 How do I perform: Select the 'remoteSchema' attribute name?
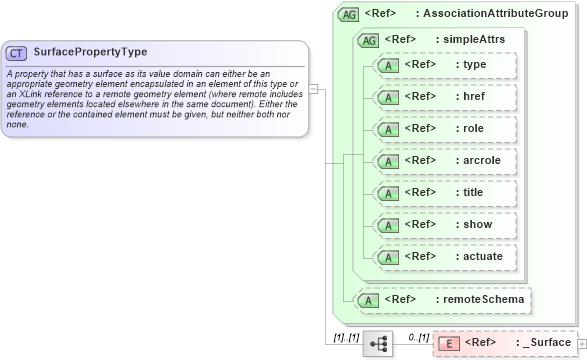(x=484, y=299)
